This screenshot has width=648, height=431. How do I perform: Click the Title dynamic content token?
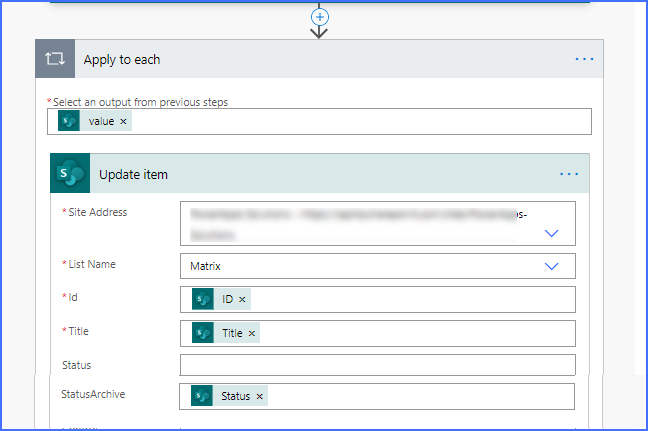[226, 333]
